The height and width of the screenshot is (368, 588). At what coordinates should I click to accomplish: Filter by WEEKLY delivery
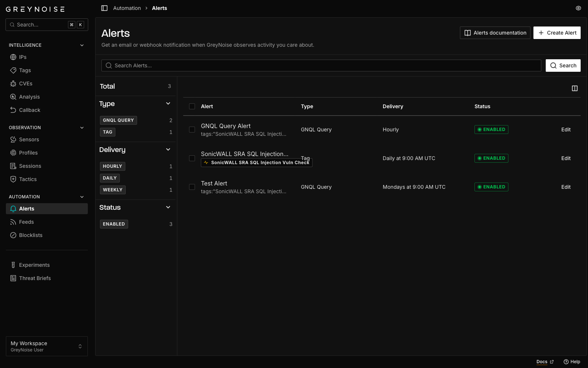113,190
